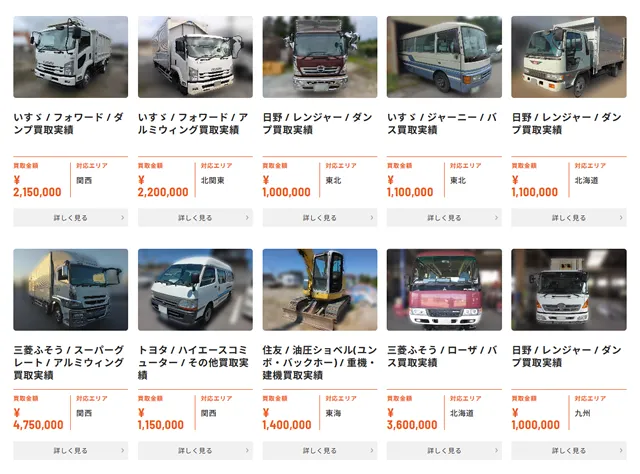Click 詳しく見る under the ¥2,200,000 listing
The image size is (640, 474).
[195, 218]
